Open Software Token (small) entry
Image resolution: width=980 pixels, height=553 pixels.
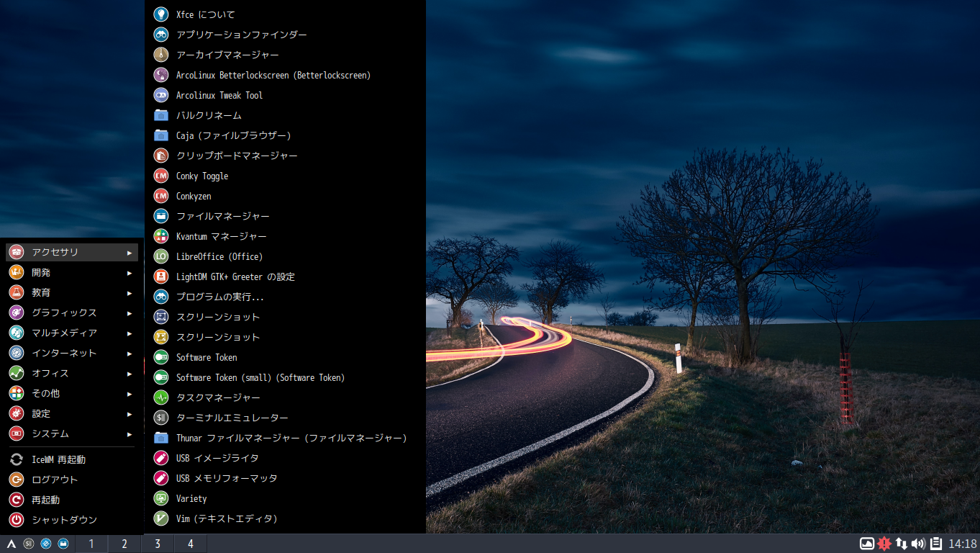pos(285,377)
